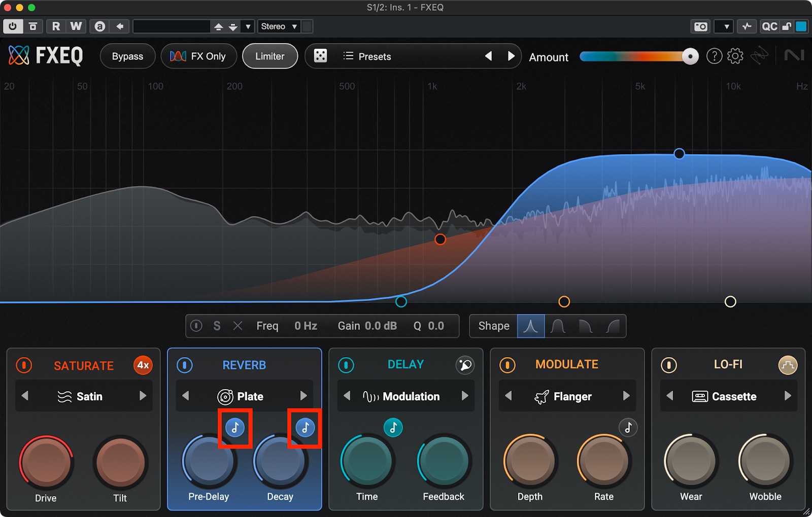Select the orange saturate EQ node
812x517 pixels.
pos(440,239)
